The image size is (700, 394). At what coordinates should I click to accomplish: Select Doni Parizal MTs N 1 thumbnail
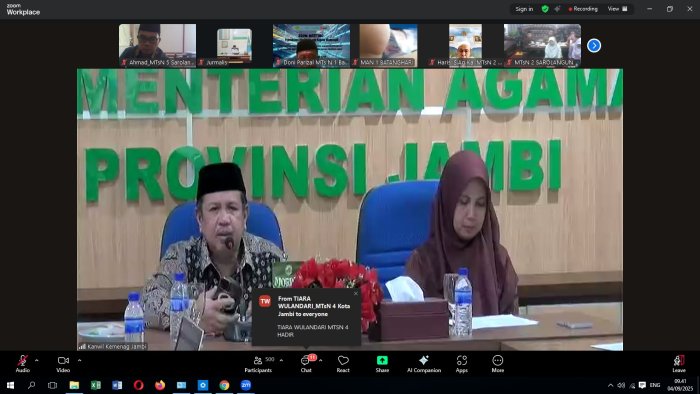(x=311, y=46)
